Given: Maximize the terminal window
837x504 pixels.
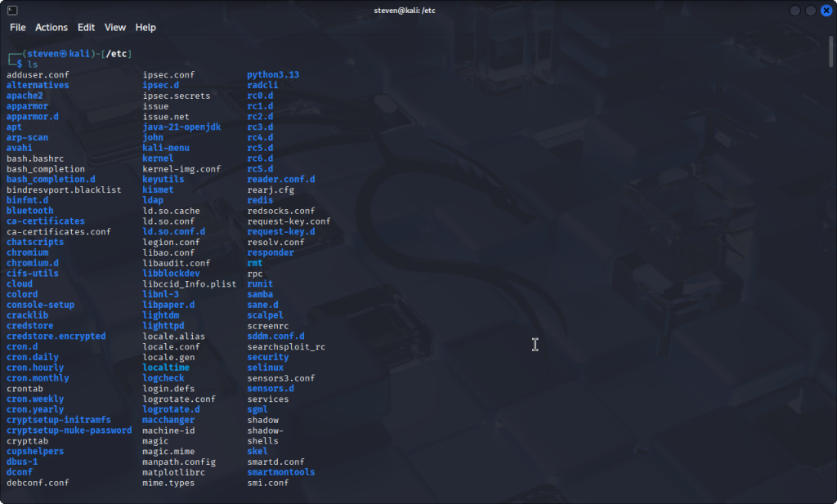Looking at the screenshot, I should tap(811, 11).
